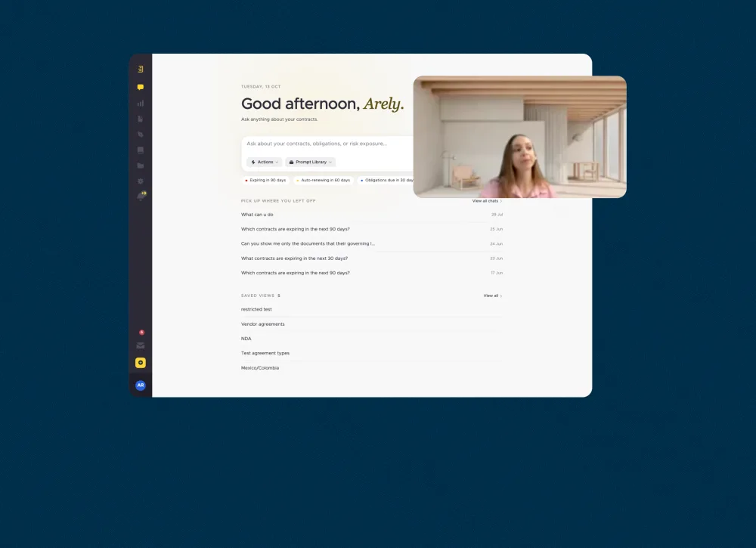Select the 'Expiring in 90 days' chip

[x=265, y=180]
